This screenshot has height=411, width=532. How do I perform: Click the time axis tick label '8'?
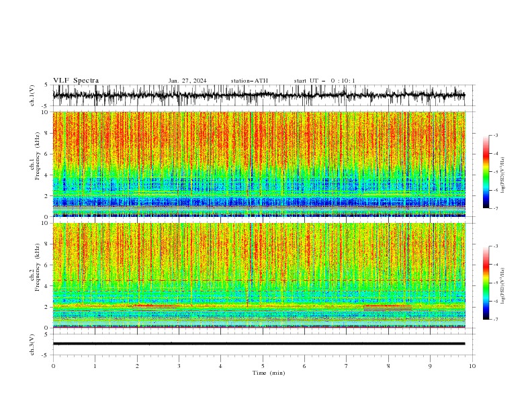(388, 366)
